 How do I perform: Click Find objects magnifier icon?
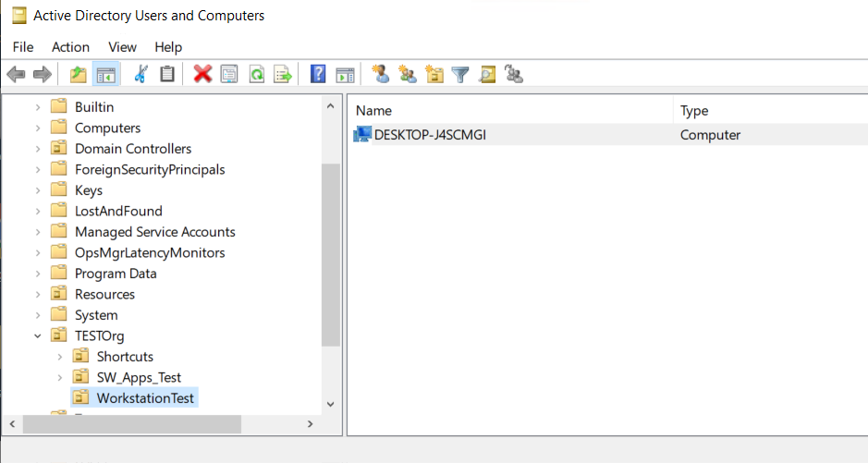pos(487,74)
